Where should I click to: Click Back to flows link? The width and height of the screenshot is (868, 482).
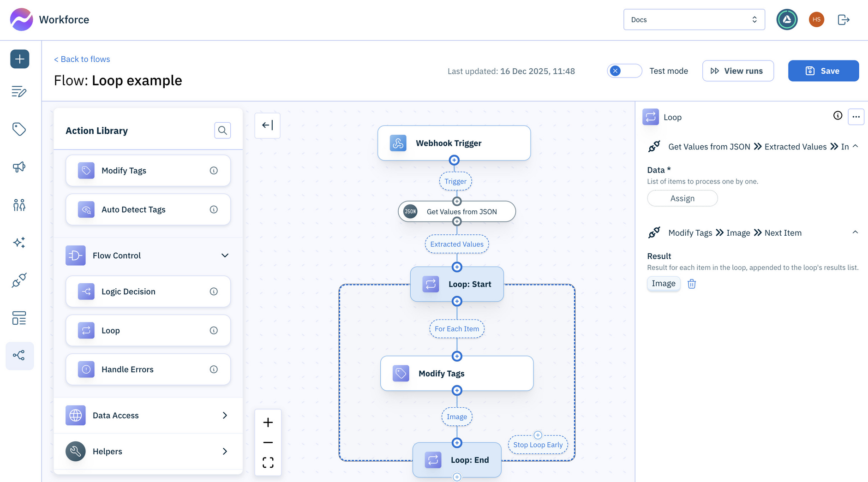(x=82, y=59)
